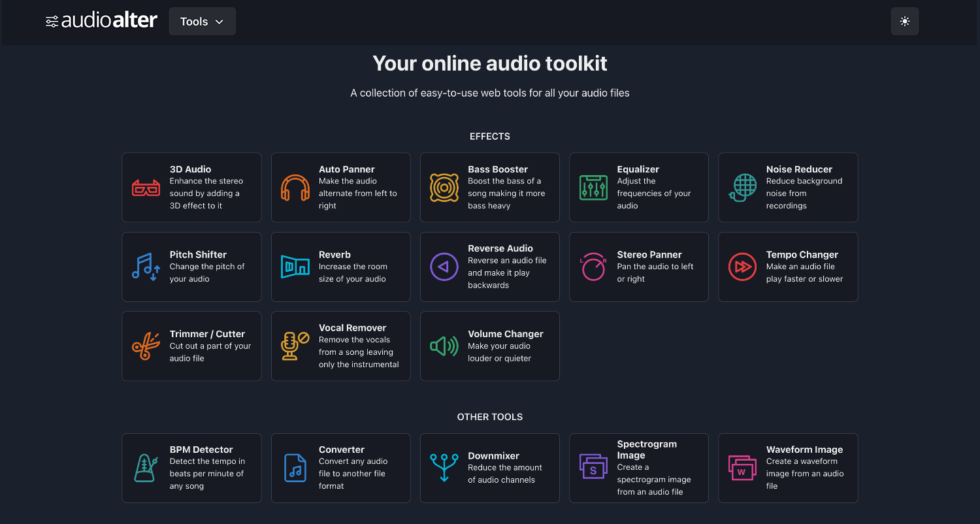Select the Spectrogram Image card
This screenshot has height=524, width=980.
(638, 468)
